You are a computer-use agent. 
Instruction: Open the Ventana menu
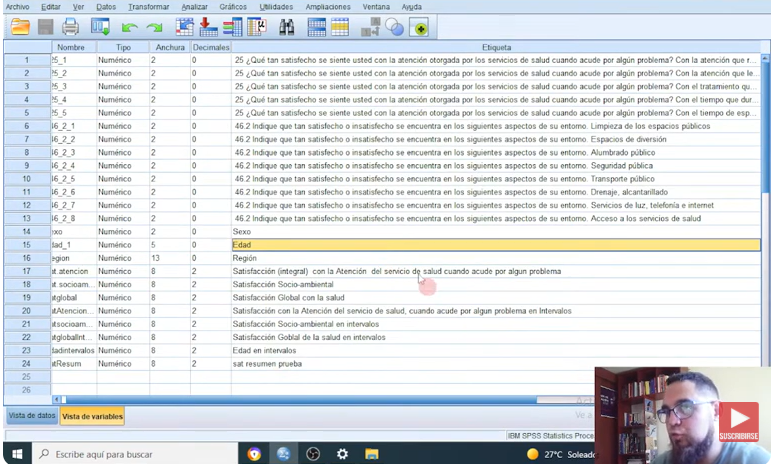[376, 7]
